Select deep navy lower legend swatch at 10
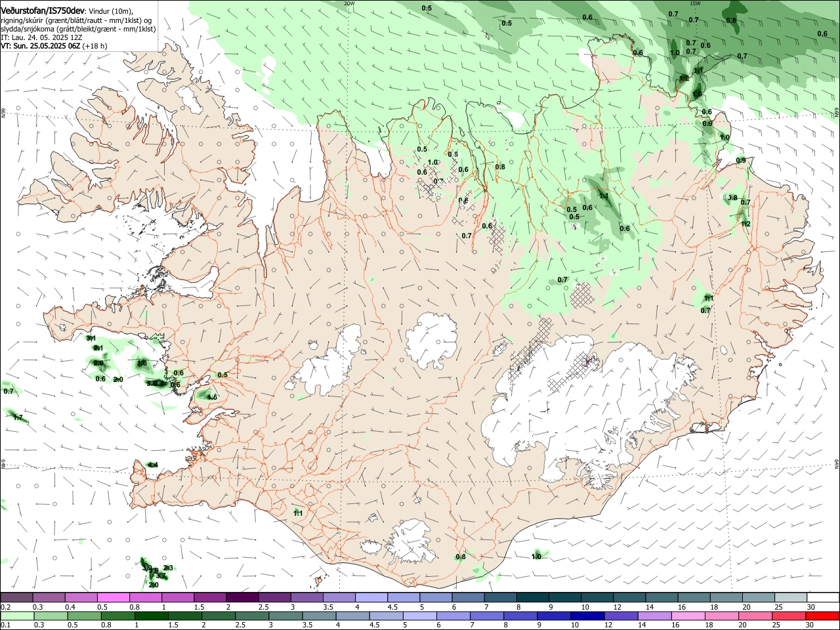 click(x=587, y=616)
